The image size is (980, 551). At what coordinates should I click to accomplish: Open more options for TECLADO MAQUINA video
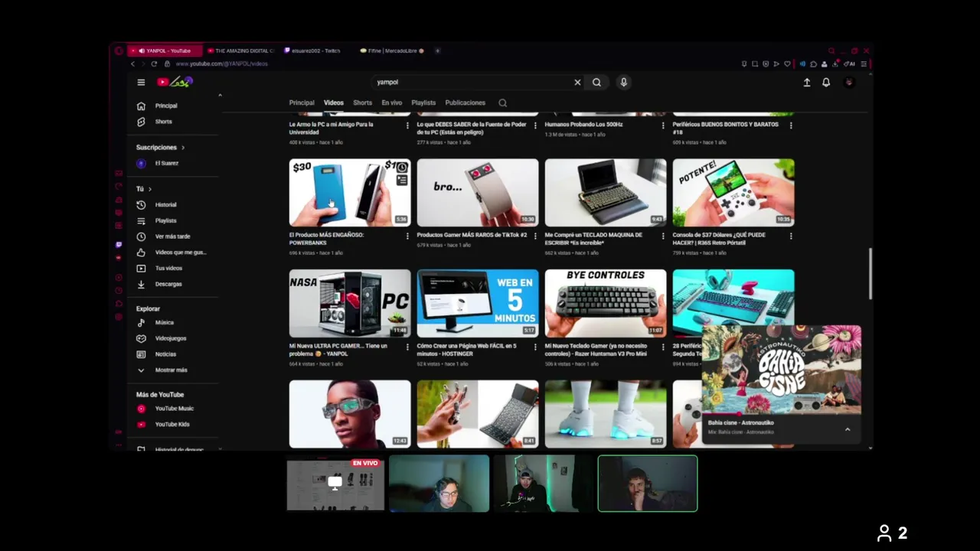click(x=663, y=236)
